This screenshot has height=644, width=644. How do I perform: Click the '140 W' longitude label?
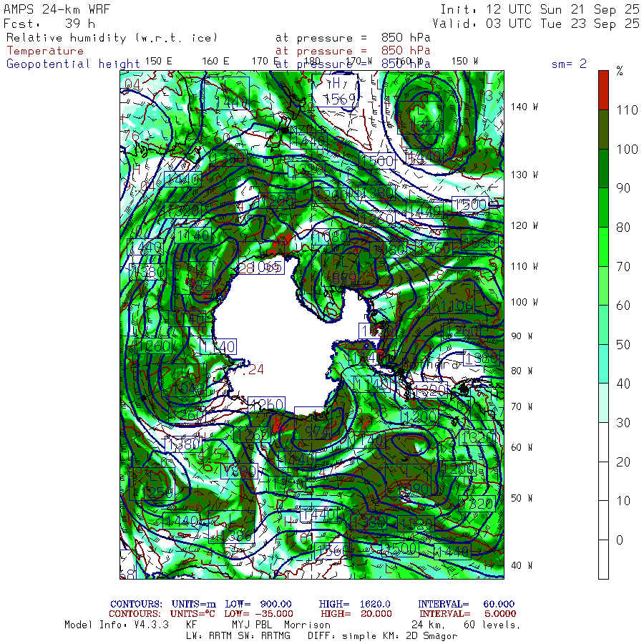pos(525,107)
